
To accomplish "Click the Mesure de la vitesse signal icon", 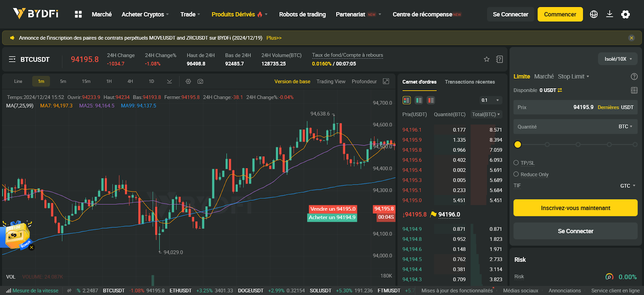I will pyautogui.click(x=8, y=291).
